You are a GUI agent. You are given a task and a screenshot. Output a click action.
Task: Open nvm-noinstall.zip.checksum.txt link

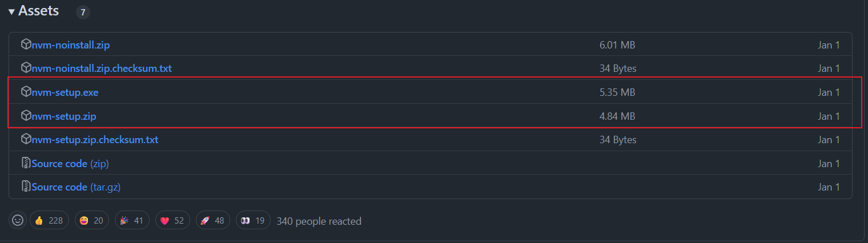102,68
